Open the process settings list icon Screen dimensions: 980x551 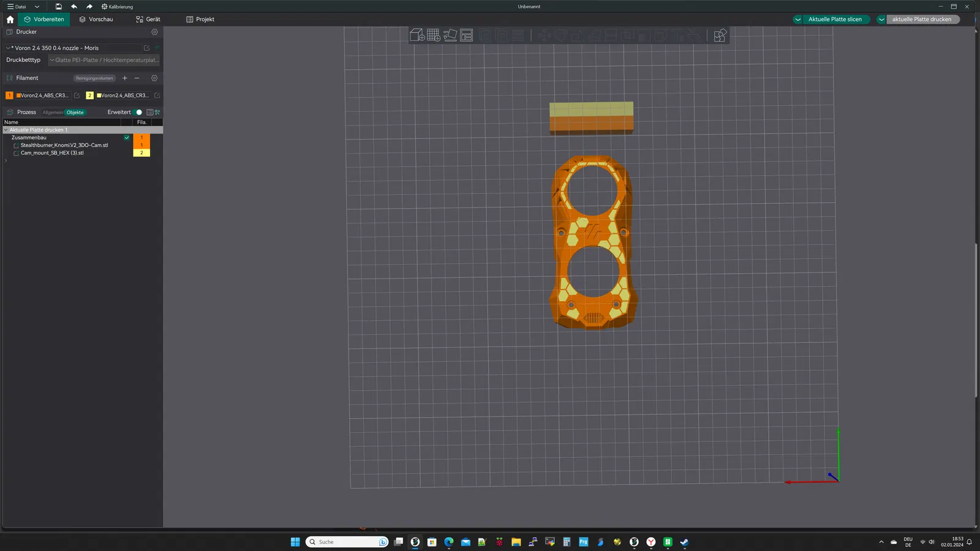(149, 113)
